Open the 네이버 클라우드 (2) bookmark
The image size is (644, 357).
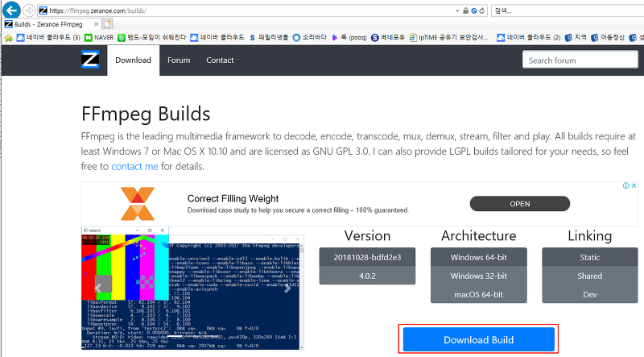529,37
